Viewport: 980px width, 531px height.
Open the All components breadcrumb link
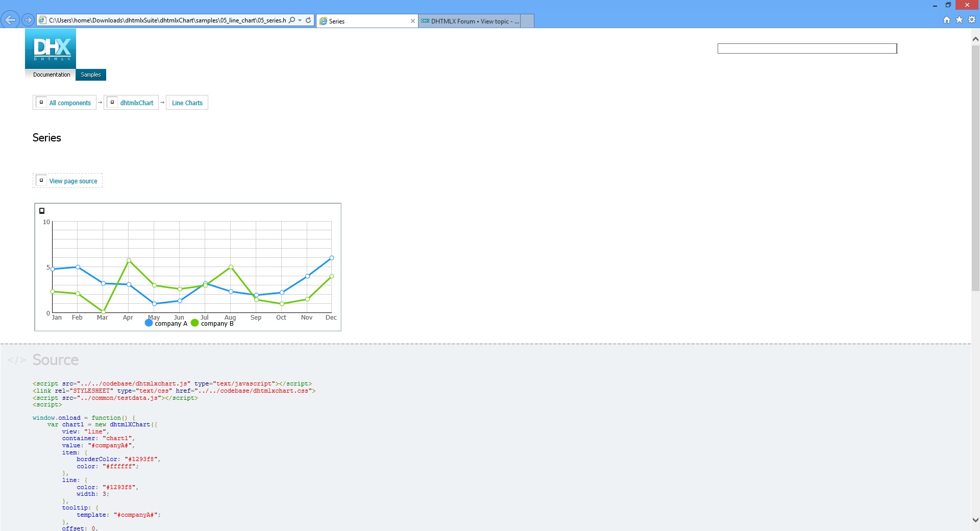[70, 103]
